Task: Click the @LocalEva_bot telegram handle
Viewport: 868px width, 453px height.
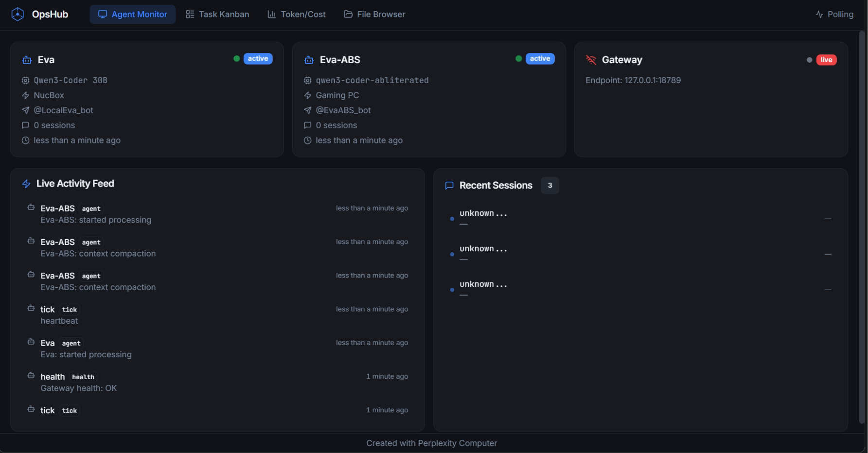Action: pos(63,110)
